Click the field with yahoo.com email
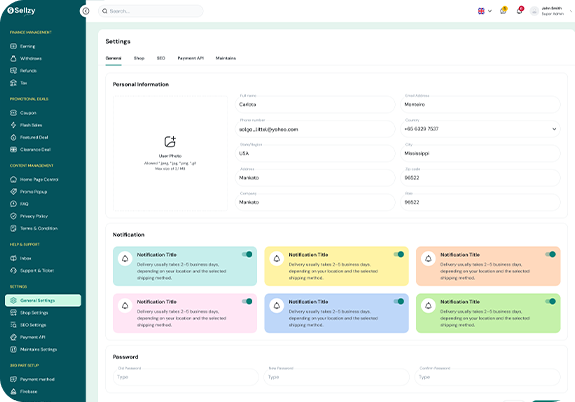This screenshot has height=402, width=575. tap(315, 129)
